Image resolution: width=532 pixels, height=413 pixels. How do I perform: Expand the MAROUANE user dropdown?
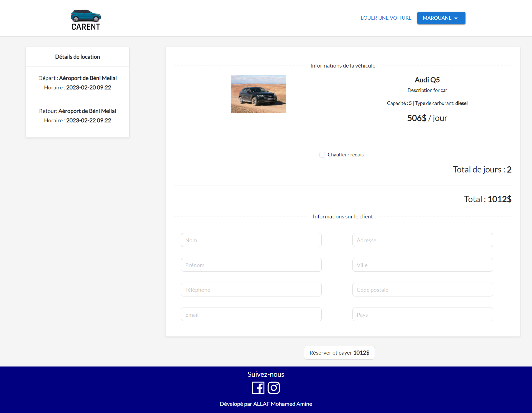pyautogui.click(x=441, y=18)
